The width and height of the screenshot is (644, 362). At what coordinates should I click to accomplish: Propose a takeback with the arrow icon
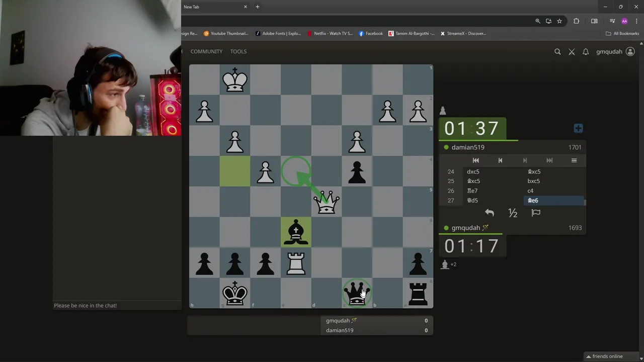(x=490, y=213)
